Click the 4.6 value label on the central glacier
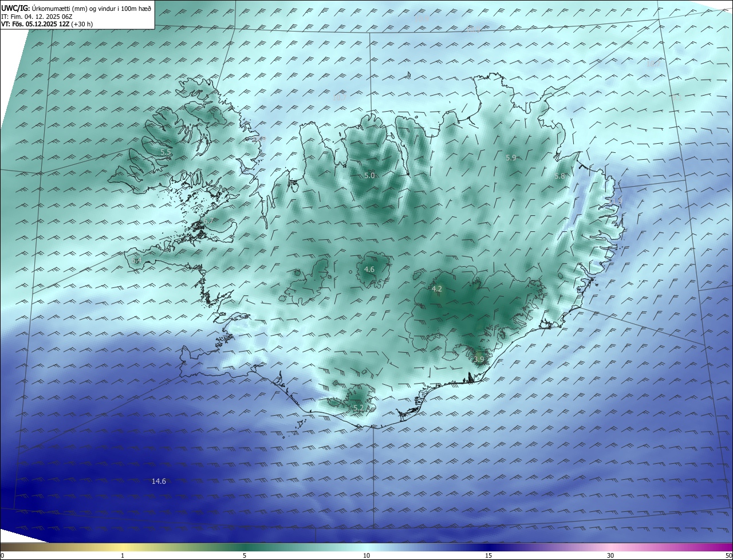This screenshot has width=733, height=560. coord(369,269)
